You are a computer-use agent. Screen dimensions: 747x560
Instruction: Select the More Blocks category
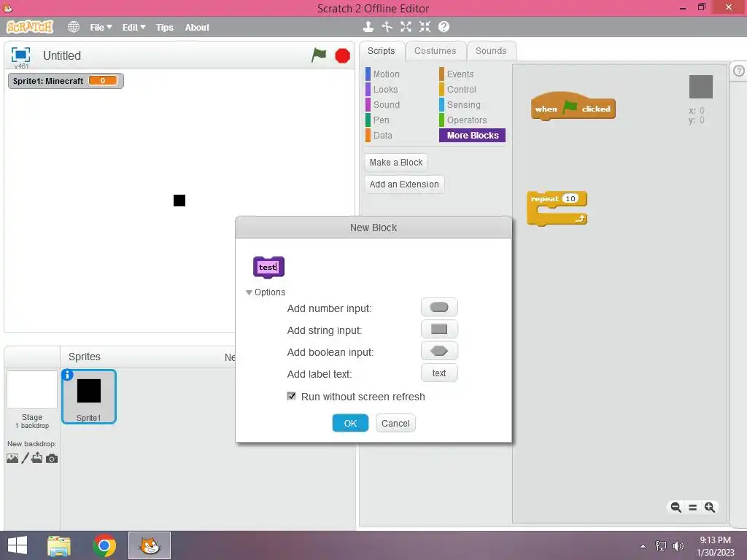pyautogui.click(x=472, y=135)
